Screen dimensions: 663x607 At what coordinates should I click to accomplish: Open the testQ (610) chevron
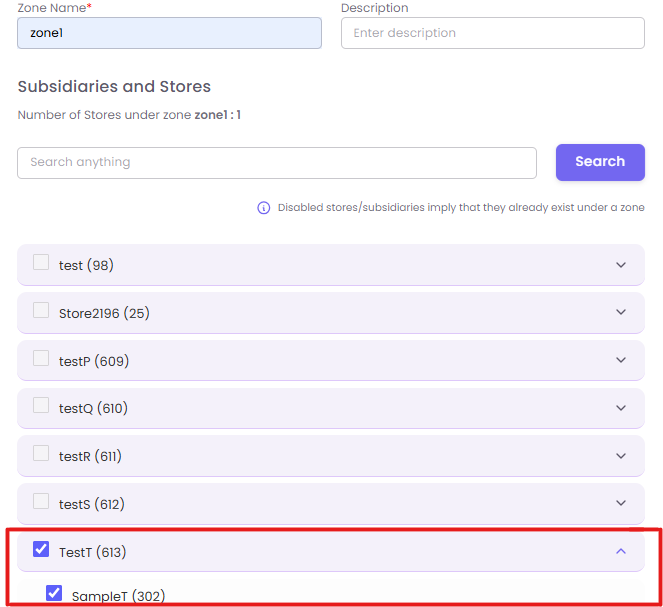[x=621, y=408]
